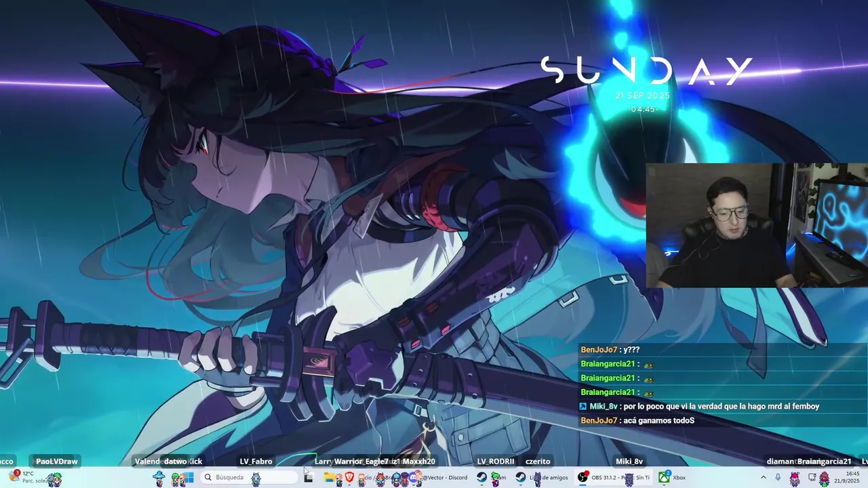Click the czerito viewer name label

(x=538, y=462)
